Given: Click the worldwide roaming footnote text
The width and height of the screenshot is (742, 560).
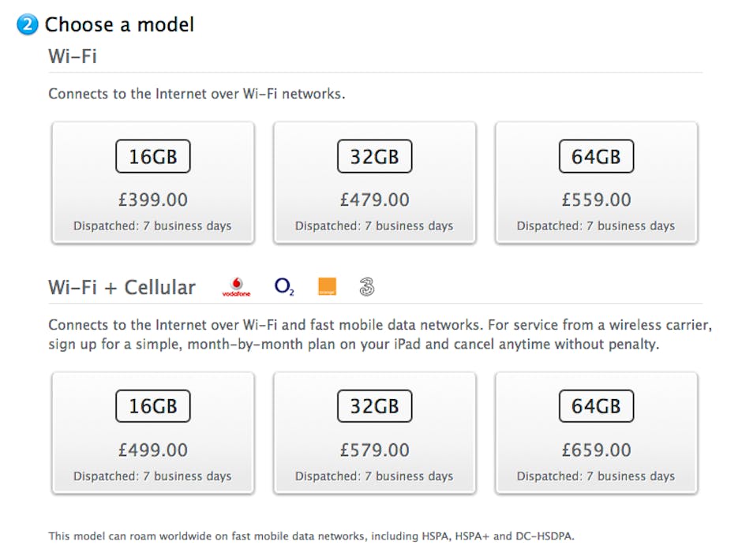Looking at the screenshot, I should point(312,536).
